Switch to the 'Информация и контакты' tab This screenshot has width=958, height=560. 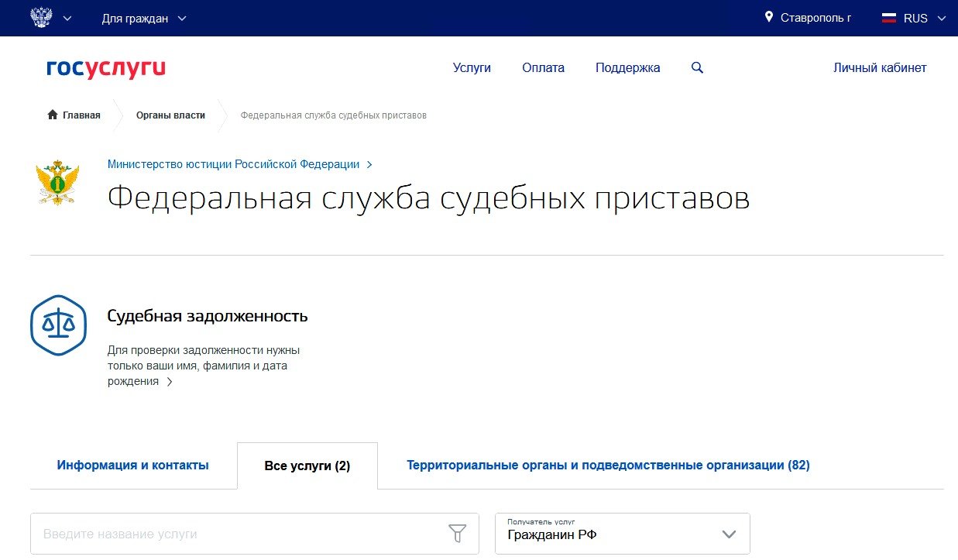(133, 466)
